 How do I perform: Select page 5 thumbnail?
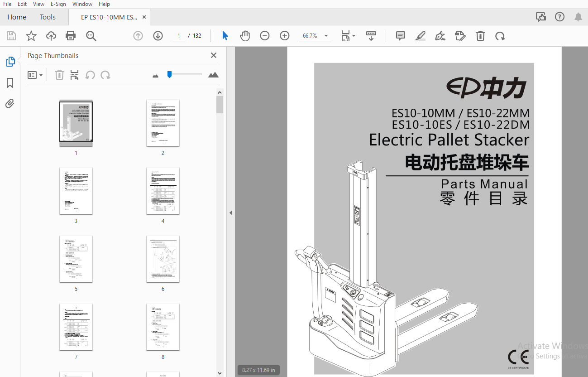76,259
